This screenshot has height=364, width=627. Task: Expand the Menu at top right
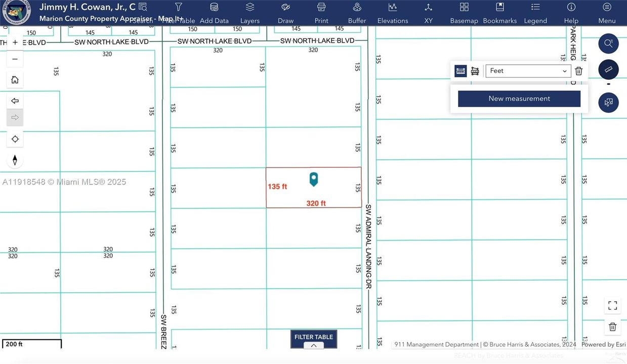[x=606, y=13]
